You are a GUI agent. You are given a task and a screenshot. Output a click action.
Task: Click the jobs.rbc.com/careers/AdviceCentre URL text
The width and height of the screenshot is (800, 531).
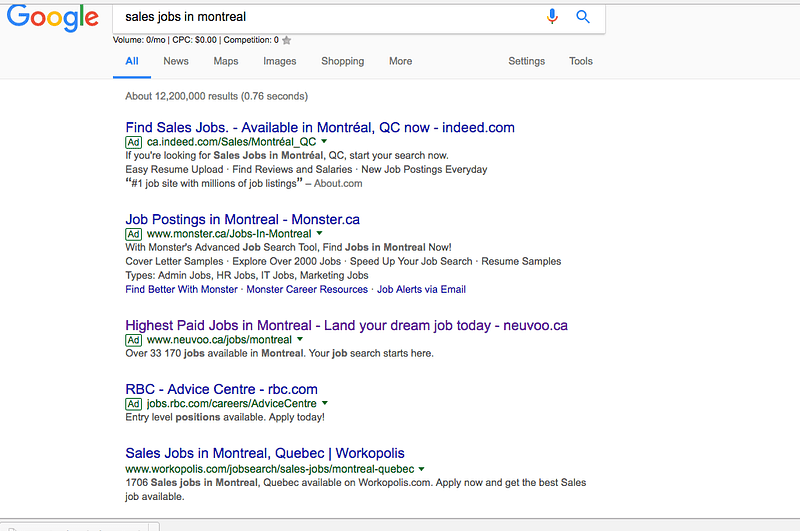pos(232,403)
